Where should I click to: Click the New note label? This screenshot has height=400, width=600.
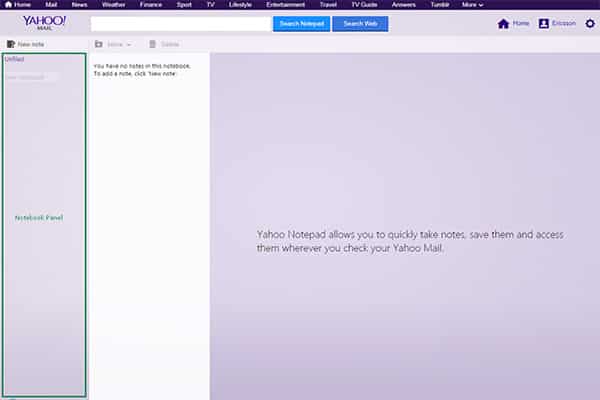pos(31,44)
